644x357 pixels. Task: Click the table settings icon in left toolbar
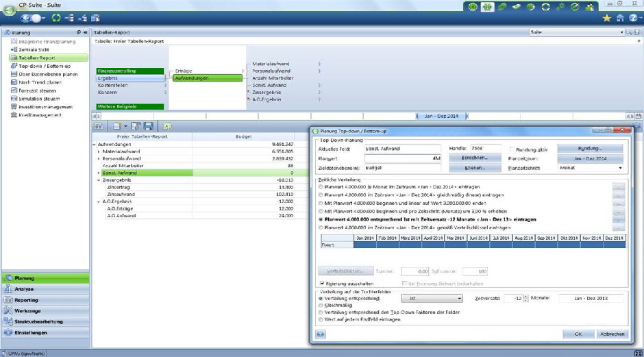[x=96, y=18]
